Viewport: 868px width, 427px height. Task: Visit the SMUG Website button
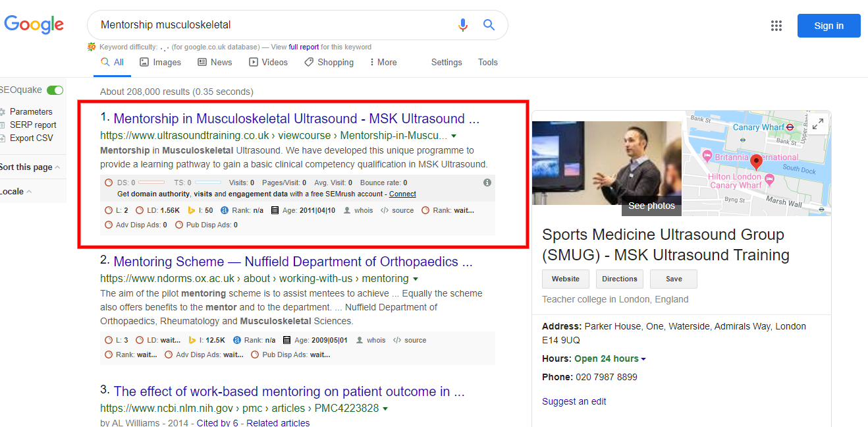coord(566,279)
